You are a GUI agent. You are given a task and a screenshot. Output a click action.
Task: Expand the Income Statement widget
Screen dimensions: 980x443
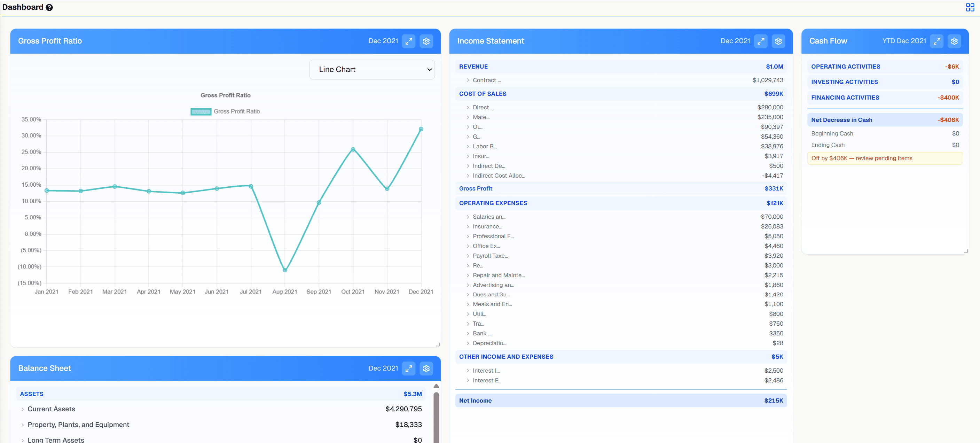(x=760, y=41)
